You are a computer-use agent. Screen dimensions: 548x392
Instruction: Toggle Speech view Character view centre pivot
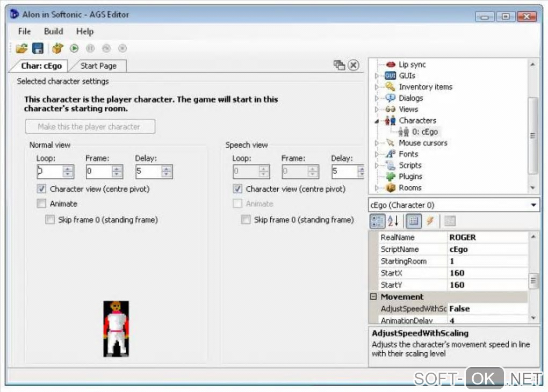(x=237, y=189)
